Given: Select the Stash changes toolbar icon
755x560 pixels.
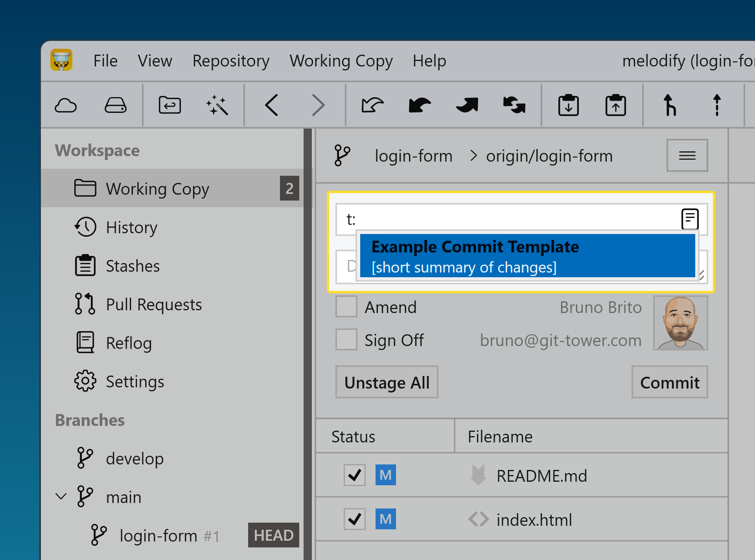Looking at the screenshot, I should pos(568,105).
